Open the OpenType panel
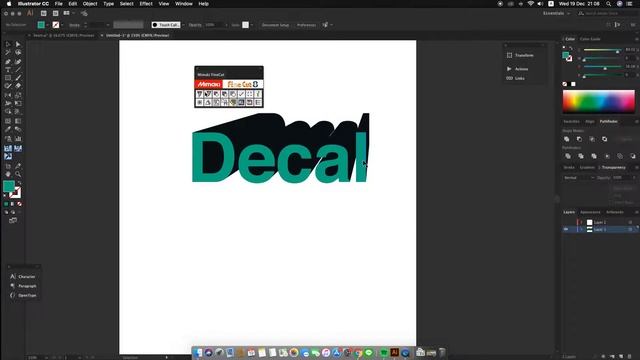The height and width of the screenshot is (360, 640). tap(23, 296)
